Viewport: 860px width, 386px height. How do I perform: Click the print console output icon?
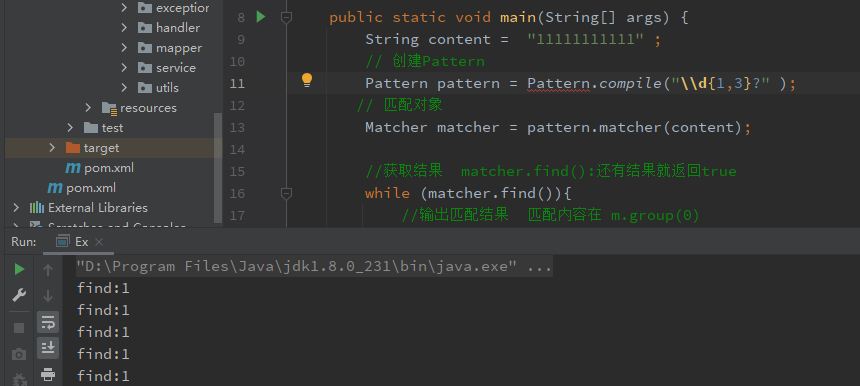tap(48, 374)
